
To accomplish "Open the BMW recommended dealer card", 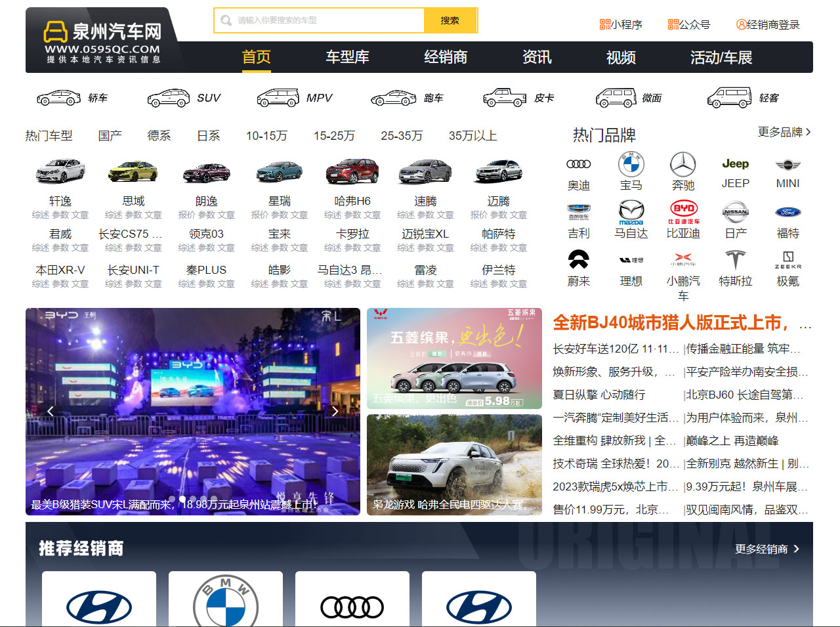I will 226,599.
